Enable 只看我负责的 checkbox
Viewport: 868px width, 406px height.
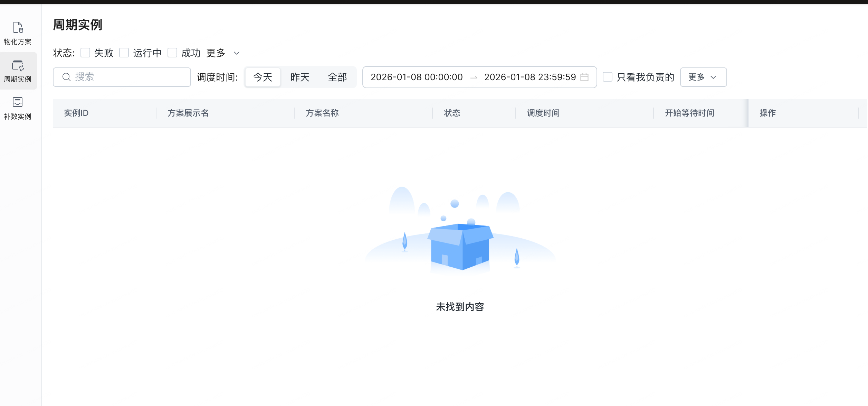coord(608,77)
